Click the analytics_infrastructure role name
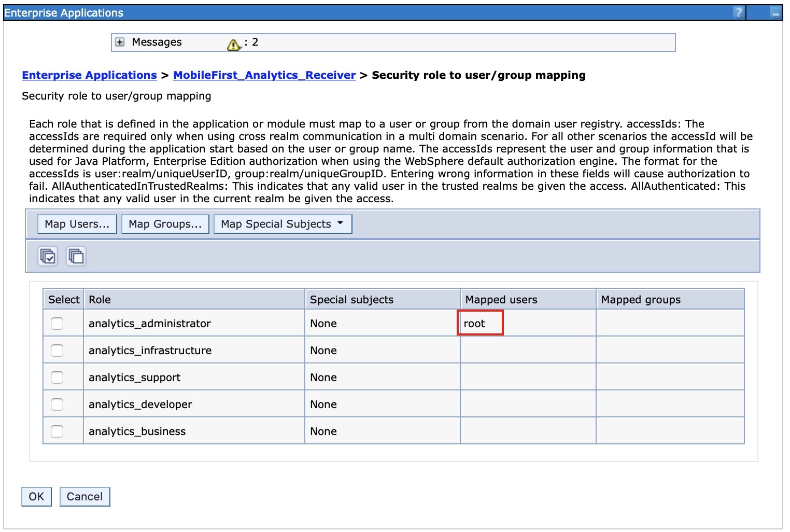 [x=150, y=351]
